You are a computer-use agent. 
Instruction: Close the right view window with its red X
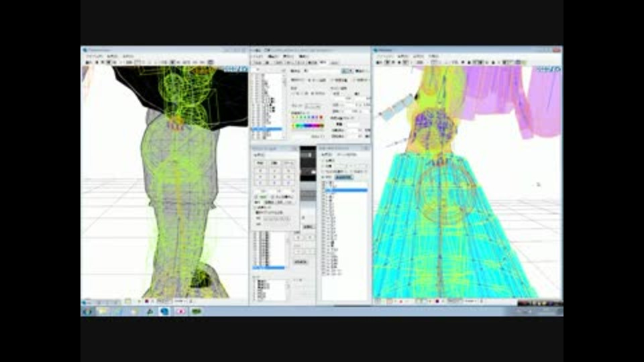click(557, 50)
